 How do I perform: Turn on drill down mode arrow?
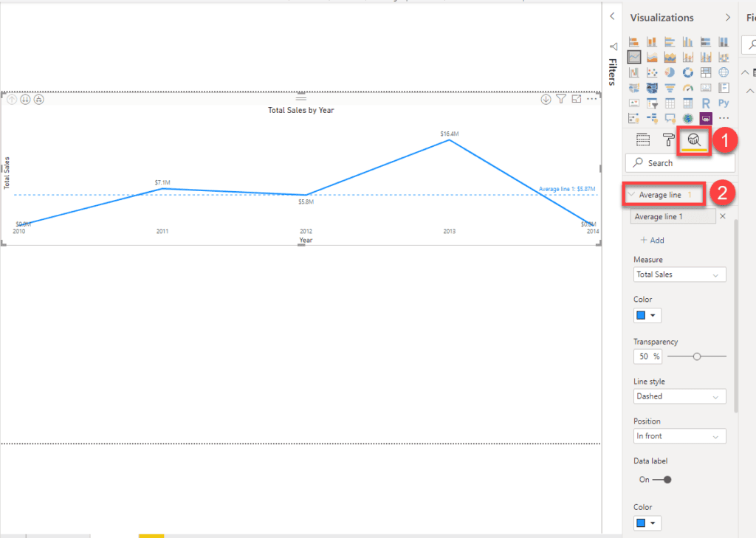[x=546, y=100]
